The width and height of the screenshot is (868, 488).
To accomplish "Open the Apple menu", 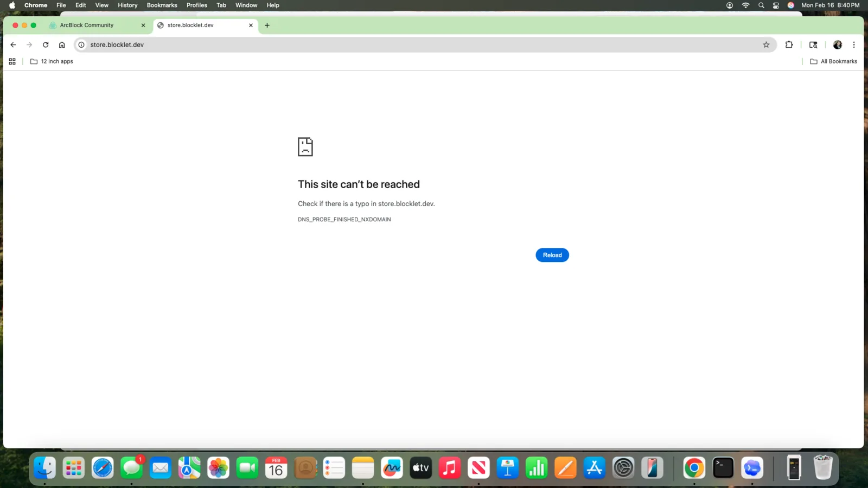I will [x=12, y=5].
